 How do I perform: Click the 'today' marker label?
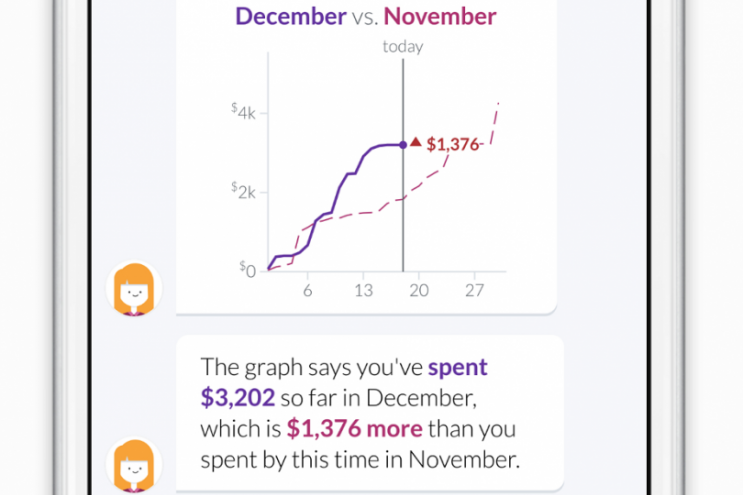[x=403, y=46]
